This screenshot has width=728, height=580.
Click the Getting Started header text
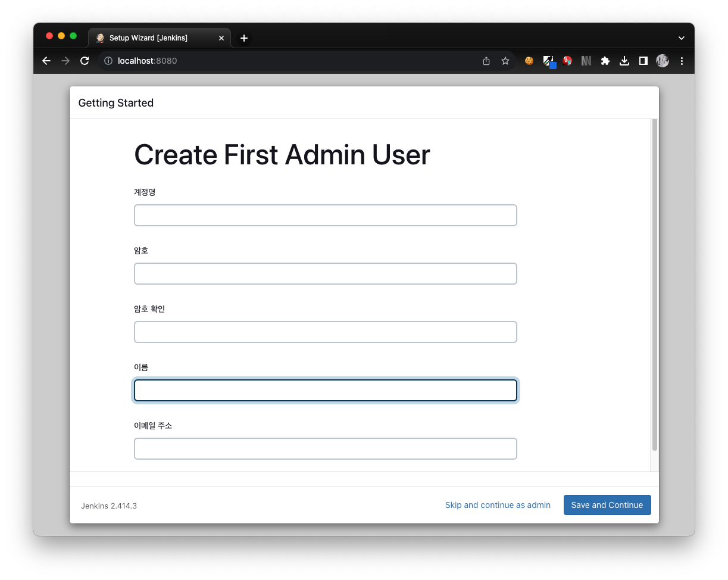coord(116,103)
